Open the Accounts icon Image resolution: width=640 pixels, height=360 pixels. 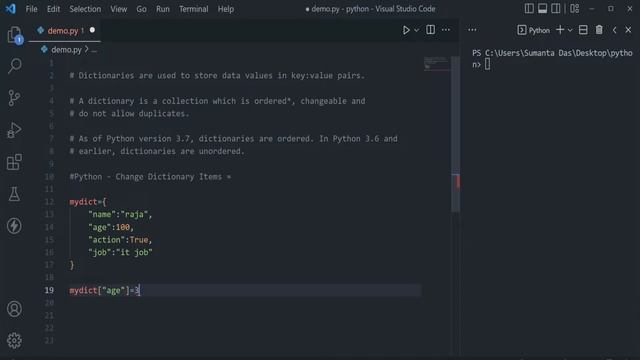click(14, 309)
